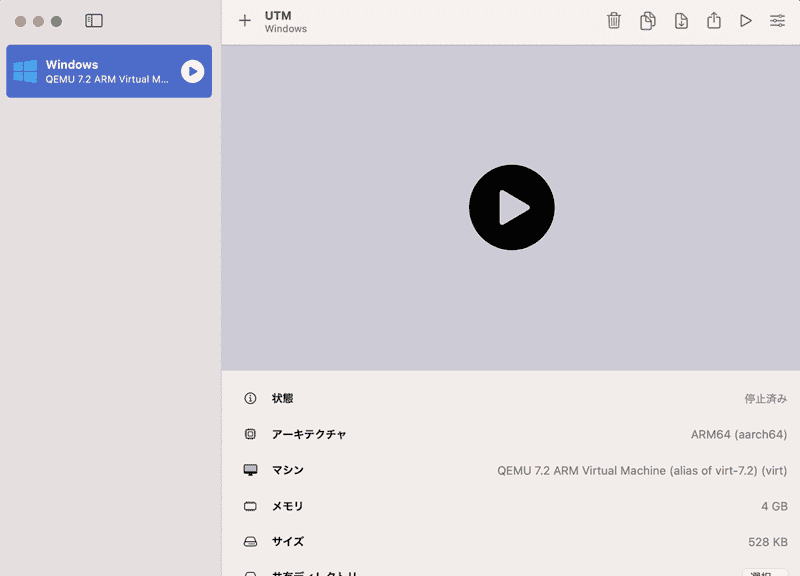Viewport: 800px width, 576px height.
Task: Click the 4 GB memory value
Action: 774,506
